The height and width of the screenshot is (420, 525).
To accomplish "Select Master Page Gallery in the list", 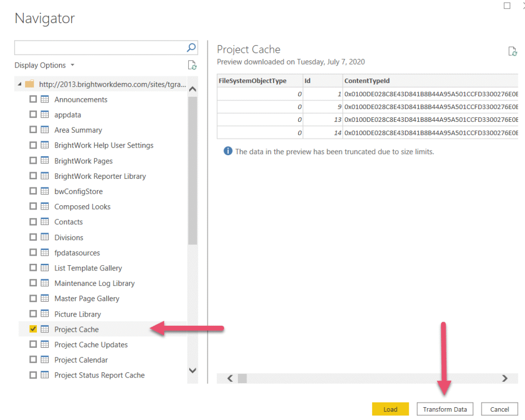I will [87, 299].
